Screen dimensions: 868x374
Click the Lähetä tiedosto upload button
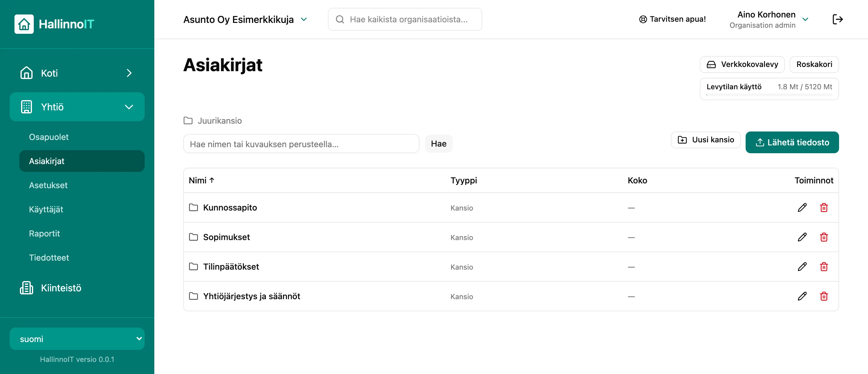[792, 142]
